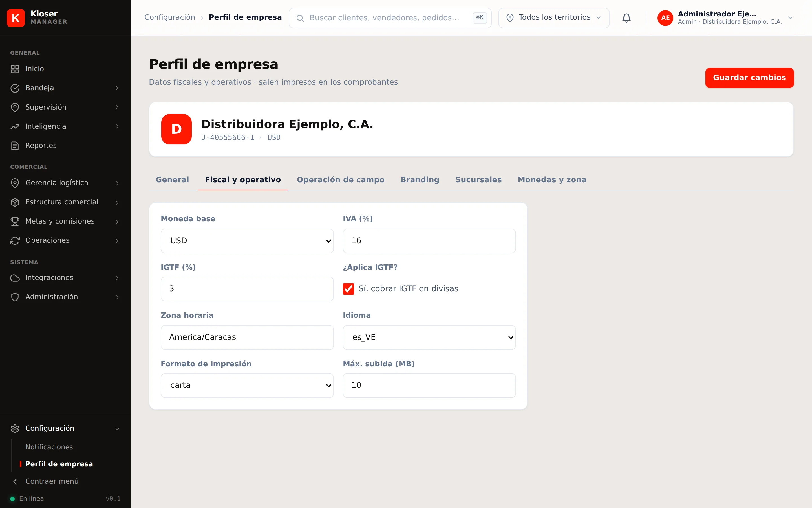The image size is (812, 508).
Task: Click the Integraciones cloud icon
Action: [15, 278]
